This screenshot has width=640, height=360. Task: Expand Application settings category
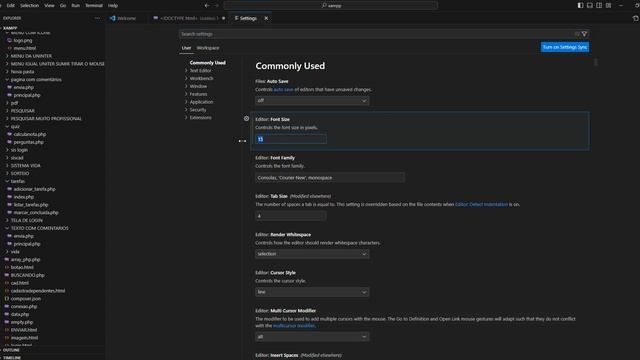point(201,102)
